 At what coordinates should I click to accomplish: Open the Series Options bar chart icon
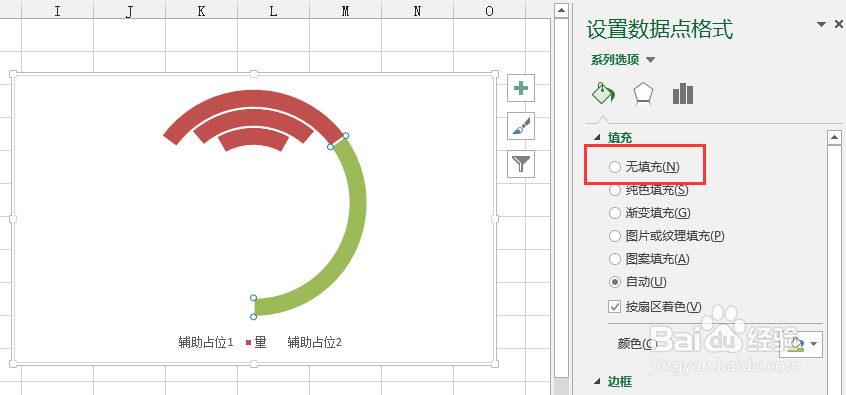(x=683, y=93)
